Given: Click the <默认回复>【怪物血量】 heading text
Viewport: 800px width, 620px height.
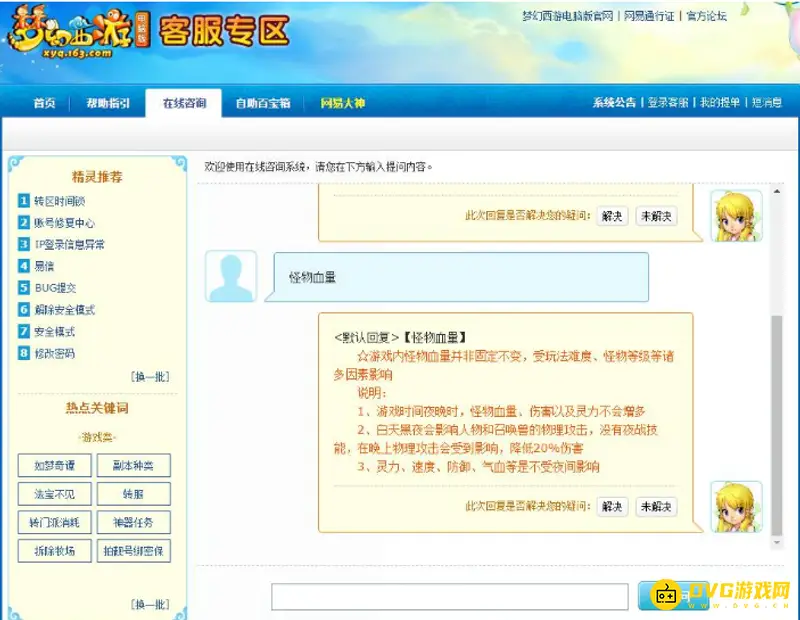Looking at the screenshot, I should (400, 337).
